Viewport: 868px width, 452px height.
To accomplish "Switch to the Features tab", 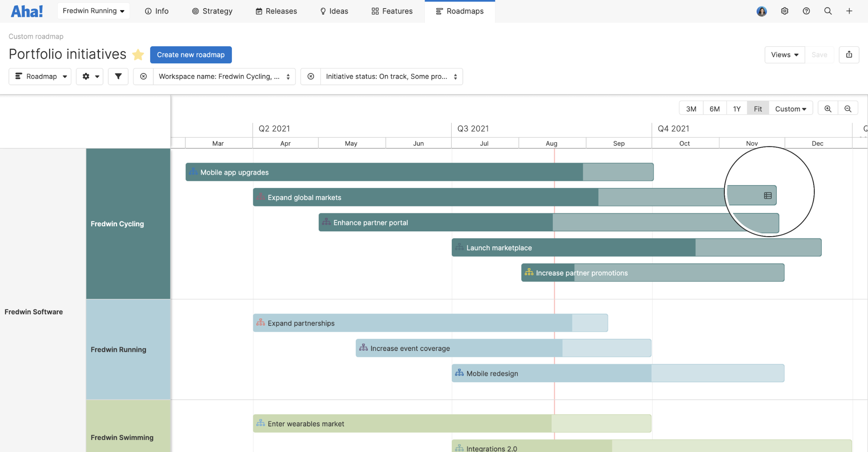I will click(x=392, y=11).
